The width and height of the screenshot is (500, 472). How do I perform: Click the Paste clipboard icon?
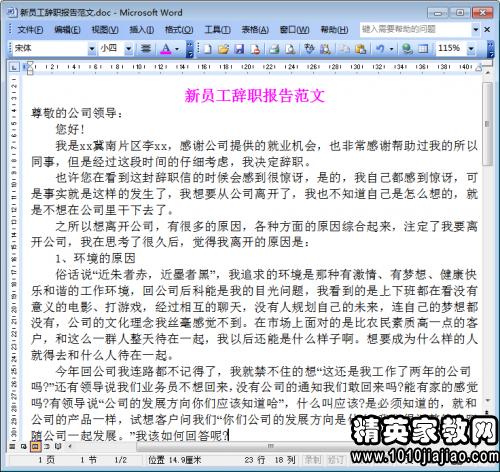click(360, 49)
